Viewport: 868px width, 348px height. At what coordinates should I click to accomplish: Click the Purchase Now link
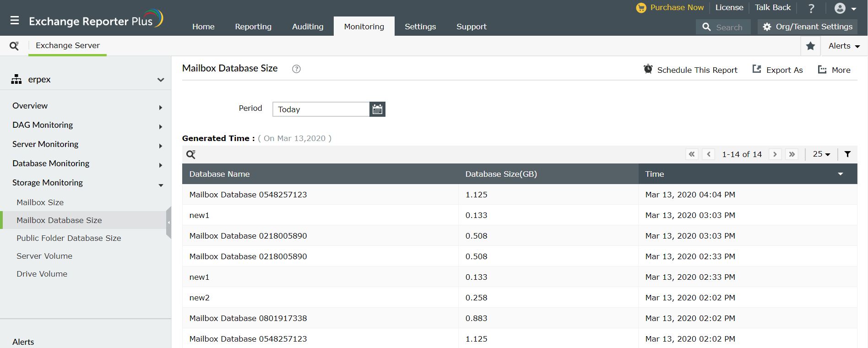[x=676, y=7]
